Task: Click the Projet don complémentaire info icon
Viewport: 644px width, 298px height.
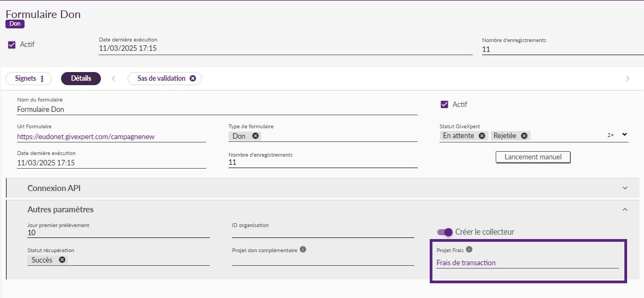Action: [x=303, y=249]
